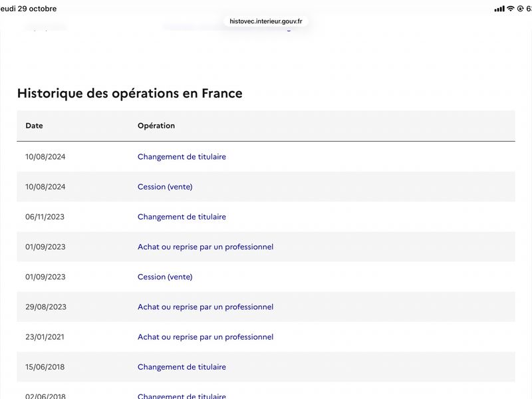Open Changement de titulaire dated 10/08/2024
This screenshot has height=399, width=532.
(182, 157)
